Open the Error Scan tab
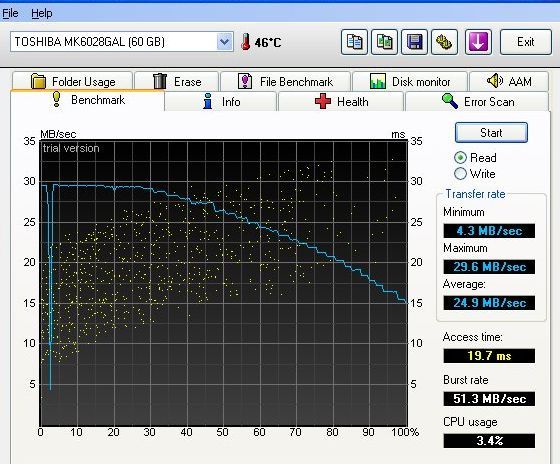The image size is (560, 464). [x=477, y=102]
